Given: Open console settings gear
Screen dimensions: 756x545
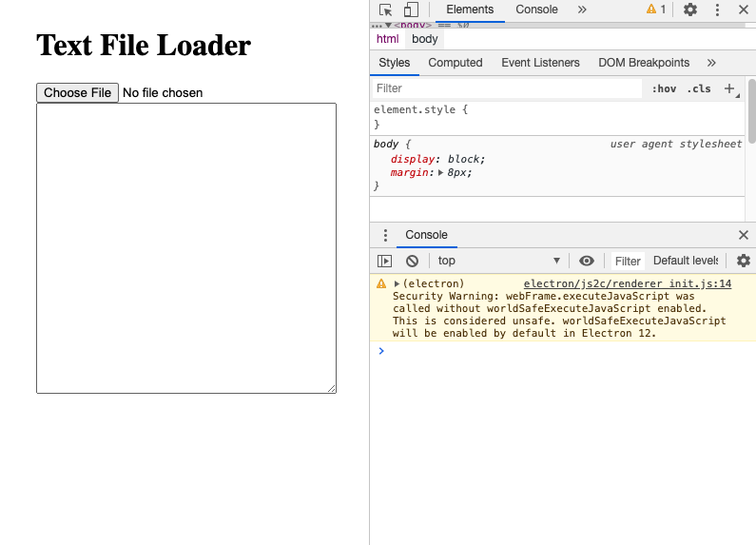Looking at the screenshot, I should (x=744, y=261).
